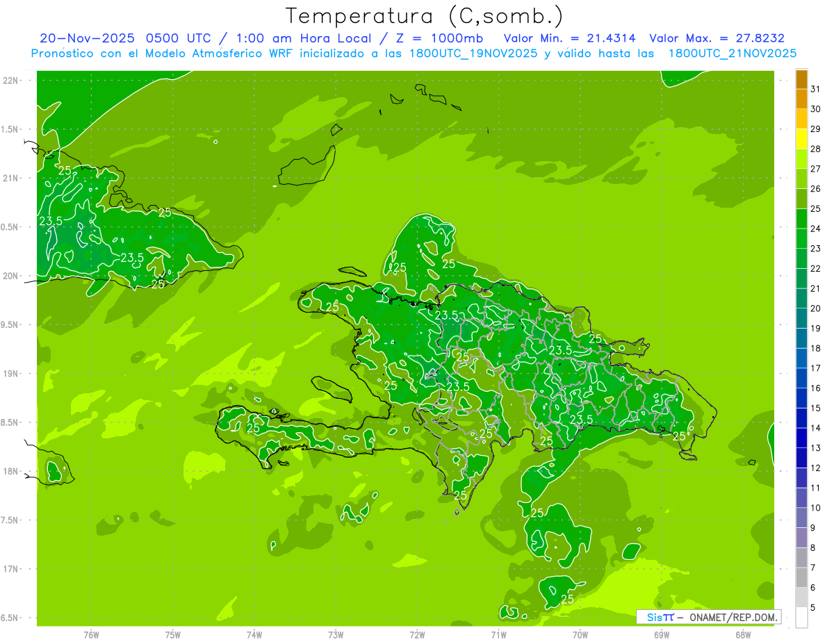Click the '21N' latitude axis label

click(10, 178)
